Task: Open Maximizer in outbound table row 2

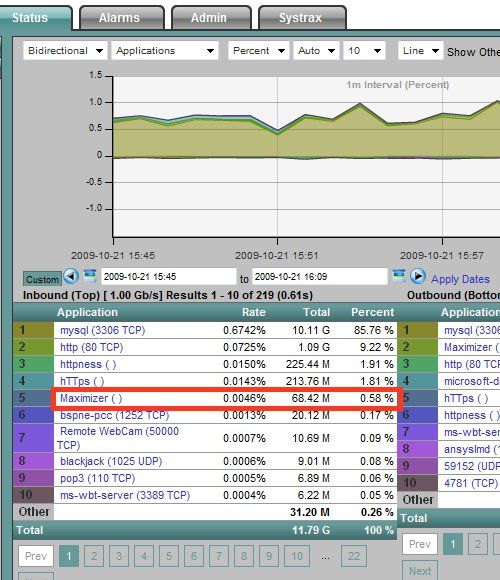Action: (x=472, y=347)
